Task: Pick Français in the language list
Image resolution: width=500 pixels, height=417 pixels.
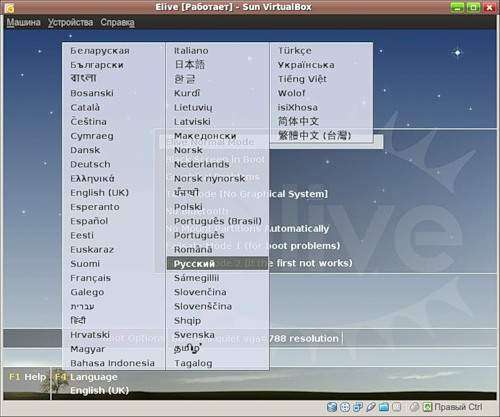Action: 90,278
